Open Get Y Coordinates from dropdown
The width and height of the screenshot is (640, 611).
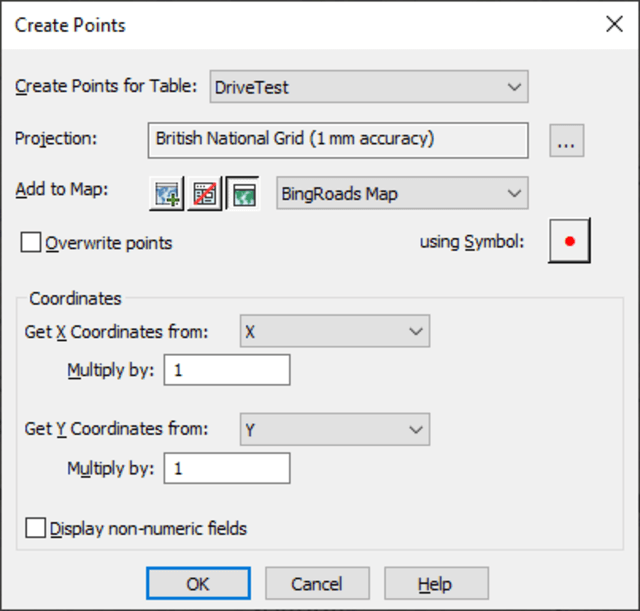pos(335,429)
